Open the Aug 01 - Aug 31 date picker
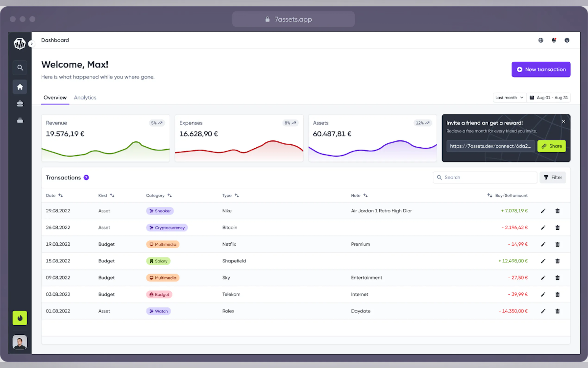The image size is (588, 368). coord(549,98)
